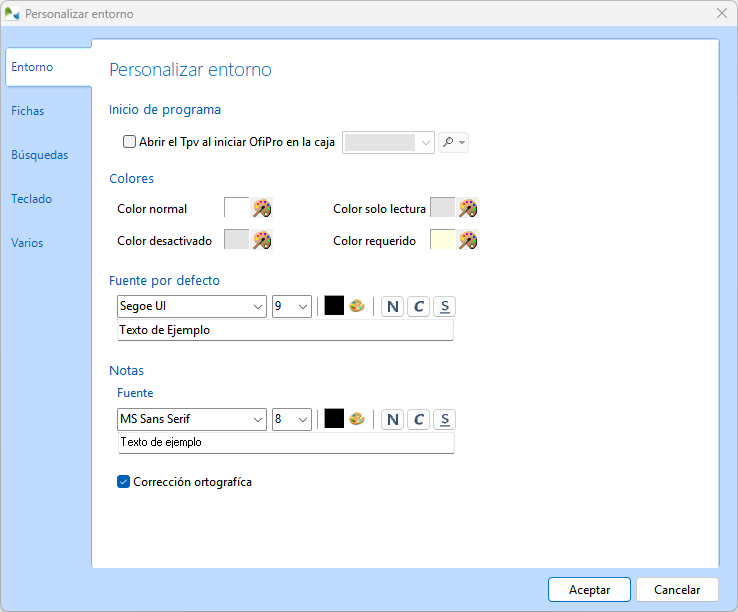The height and width of the screenshot is (612, 738).
Task: Uncheck Corrección ortográfica checkbox
Action: pyautogui.click(x=123, y=482)
